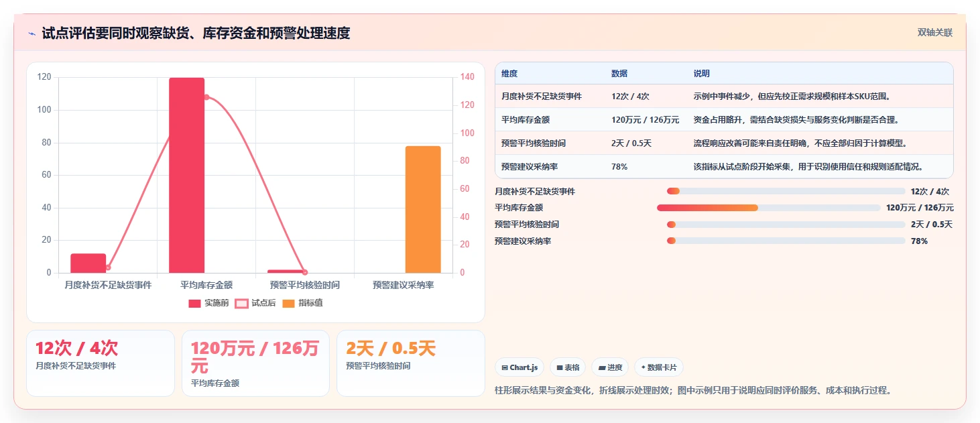Click the orange 指标值 legend swatch

288,303
